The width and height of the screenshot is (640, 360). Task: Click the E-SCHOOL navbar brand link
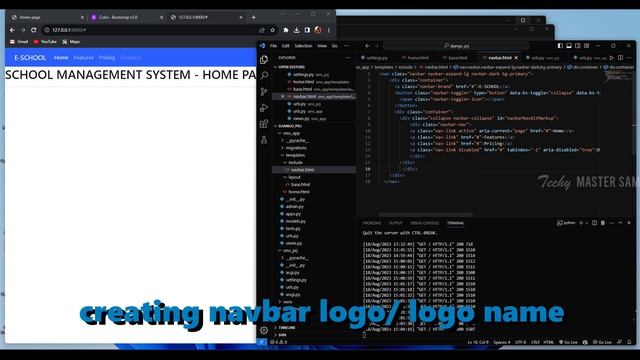tap(30, 58)
